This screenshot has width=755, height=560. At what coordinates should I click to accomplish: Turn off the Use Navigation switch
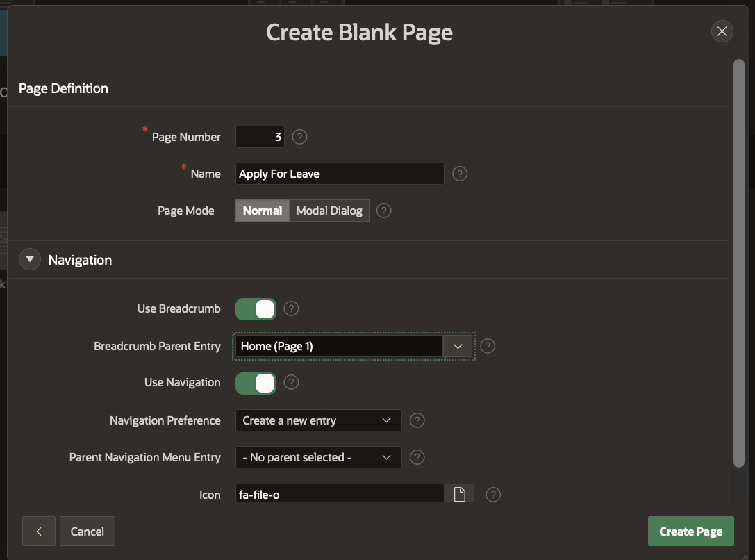click(x=256, y=382)
